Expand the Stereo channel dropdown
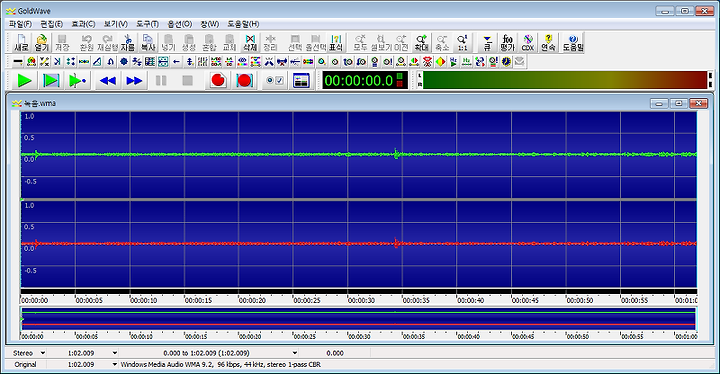Screen dimensions: 720x374 coord(43,353)
